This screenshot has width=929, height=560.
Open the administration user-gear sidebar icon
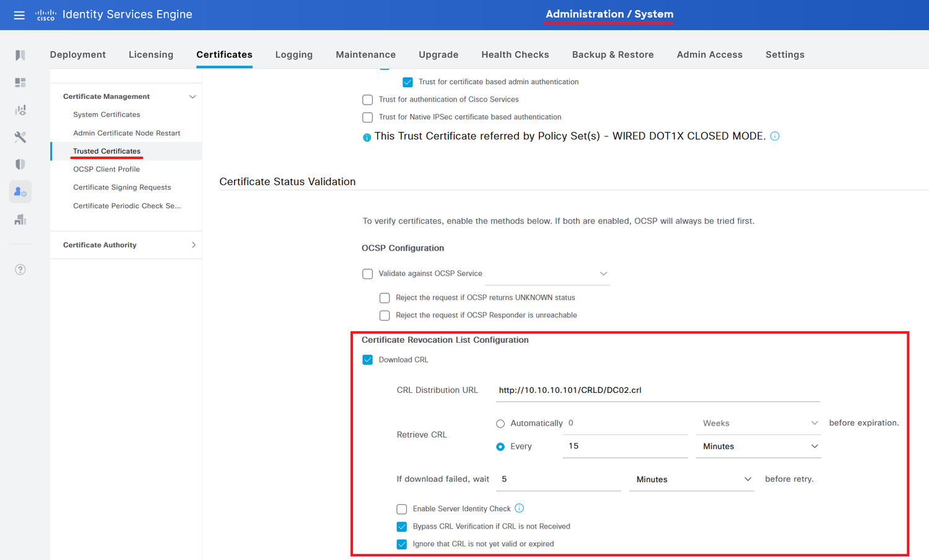click(x=20, y=192)
